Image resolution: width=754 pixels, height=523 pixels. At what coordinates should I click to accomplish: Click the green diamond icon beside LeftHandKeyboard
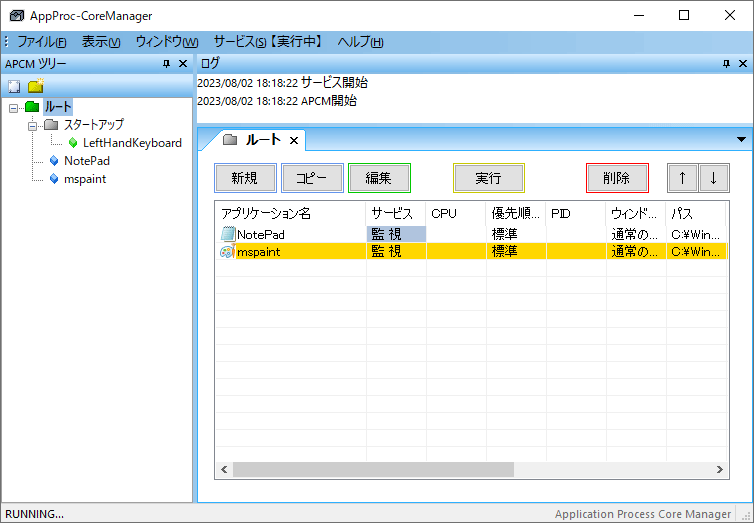(73, 143)
